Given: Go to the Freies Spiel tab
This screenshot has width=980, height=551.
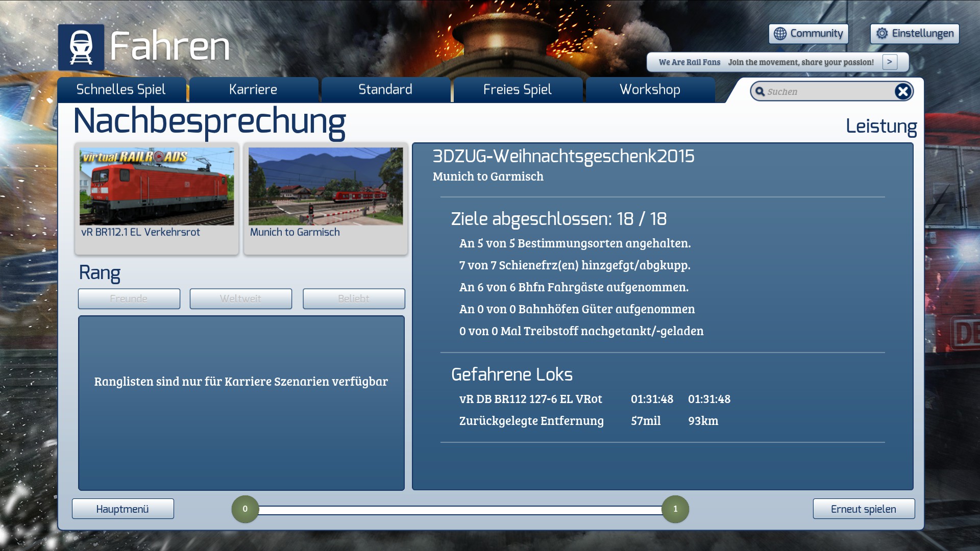Looking at the screenshot, I should (x=517, y=90).
